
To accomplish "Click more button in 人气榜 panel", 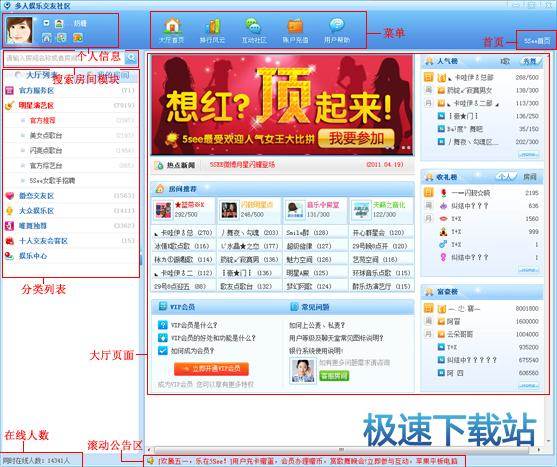I will 529,155.
